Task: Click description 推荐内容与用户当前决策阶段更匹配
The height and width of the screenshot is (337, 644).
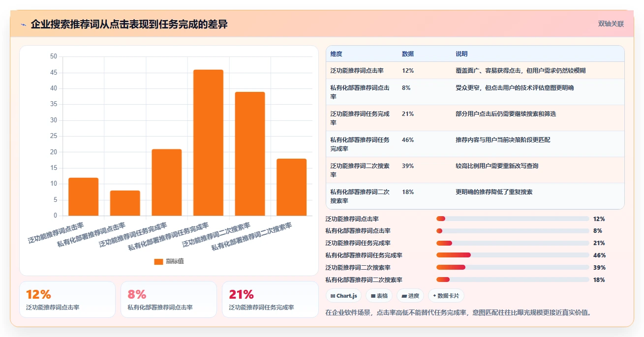Action: pyautogui.click(x=503, y=140)
